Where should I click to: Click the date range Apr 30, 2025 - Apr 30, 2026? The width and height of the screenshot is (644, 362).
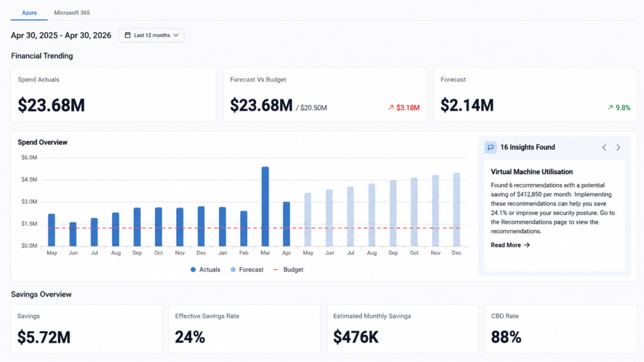[x=61, y=35]
